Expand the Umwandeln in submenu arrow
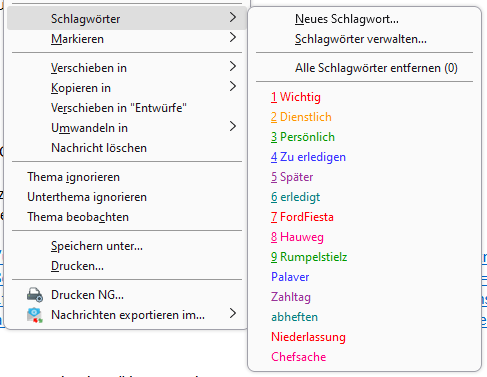Viewport: 487px width, 377px height. [x=233, y=126]
